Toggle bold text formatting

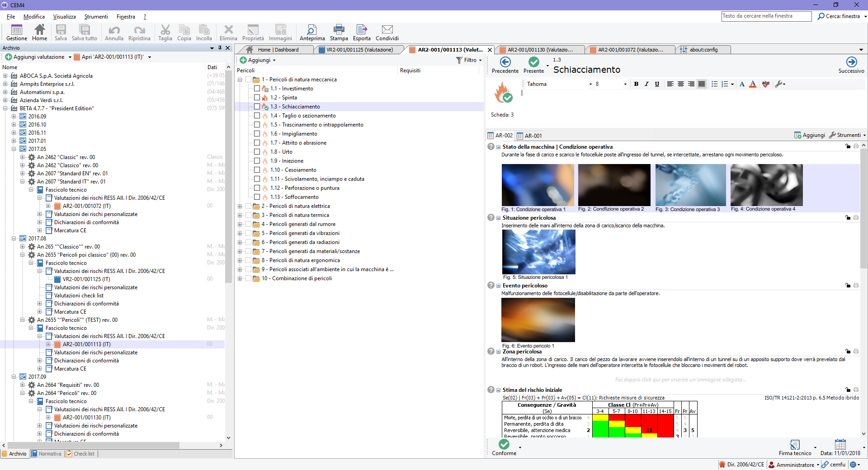(x=636, y=84)
